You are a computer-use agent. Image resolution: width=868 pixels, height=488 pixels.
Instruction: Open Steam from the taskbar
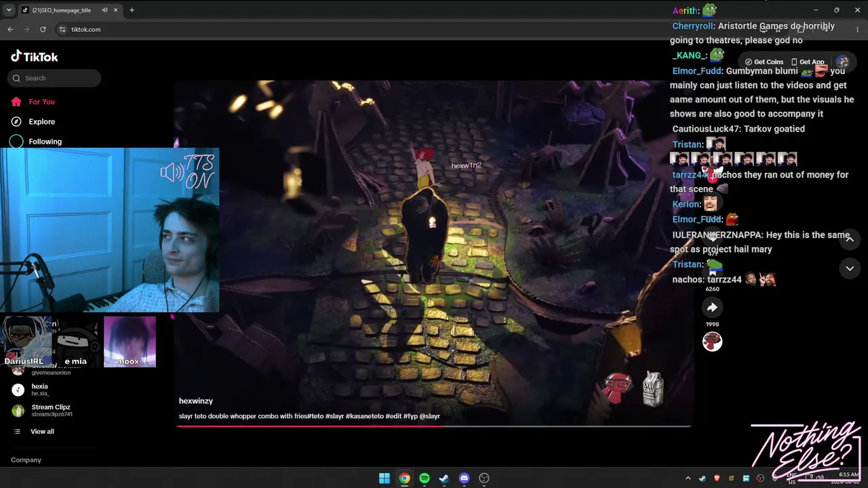pos(444,479)
